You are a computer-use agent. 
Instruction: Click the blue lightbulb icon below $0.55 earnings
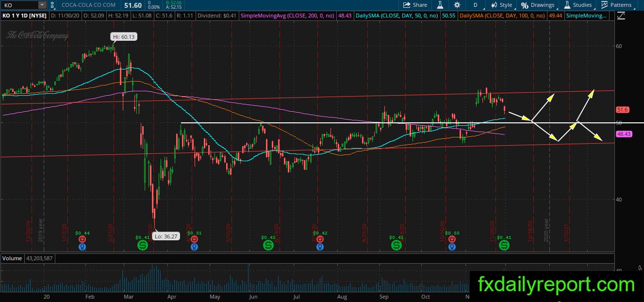coord(452,247)
